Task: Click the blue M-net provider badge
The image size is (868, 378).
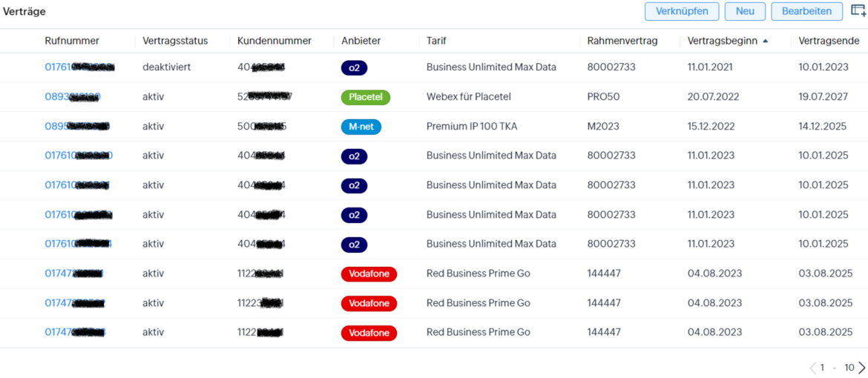Action: coord(361,127)
